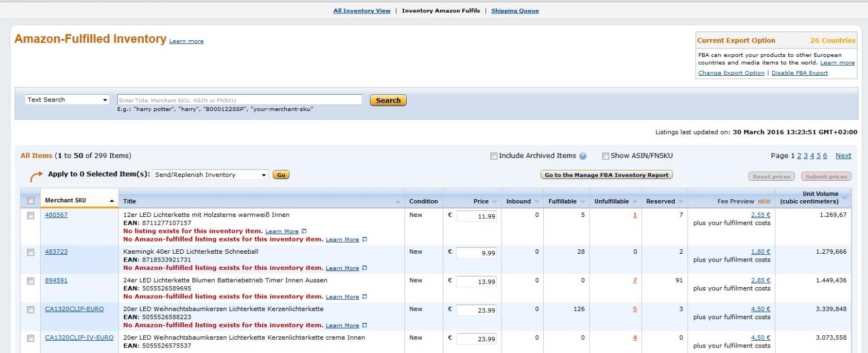Open merchant SKU 480567 link
This screenshot has width=868, height=353.
[x=56, y=215]
